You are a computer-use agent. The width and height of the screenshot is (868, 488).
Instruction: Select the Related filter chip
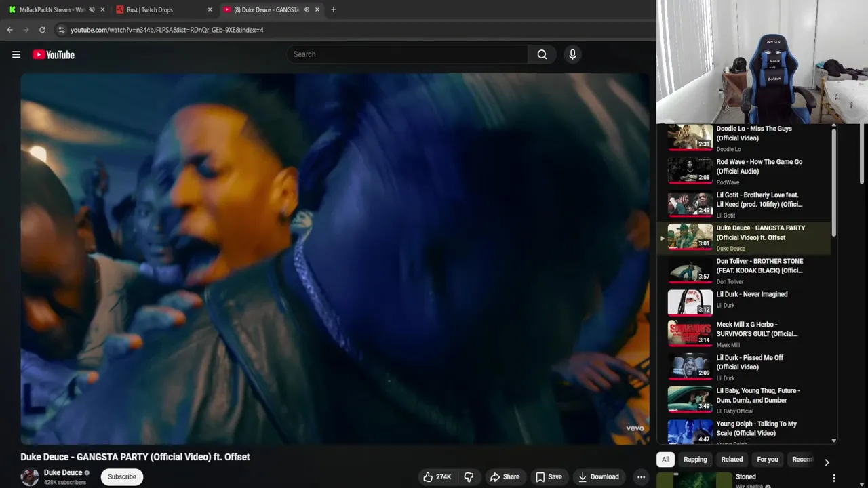tap(732, 460)
